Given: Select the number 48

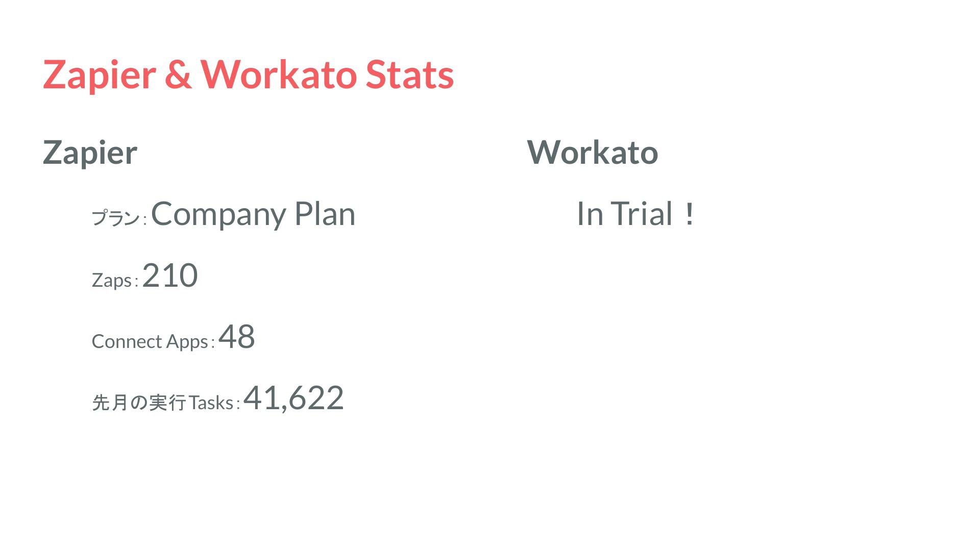Looking at the screenshot, I should 237,337.
